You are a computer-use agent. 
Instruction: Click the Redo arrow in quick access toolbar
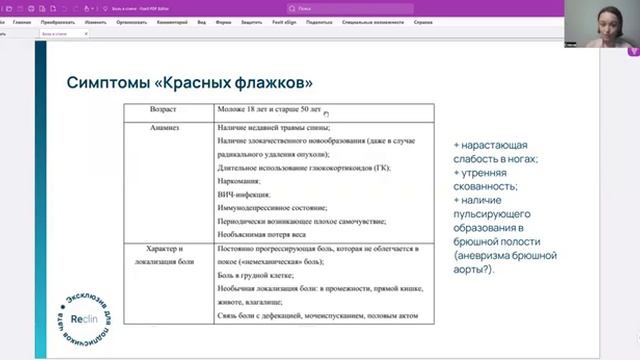click(76, 9)
